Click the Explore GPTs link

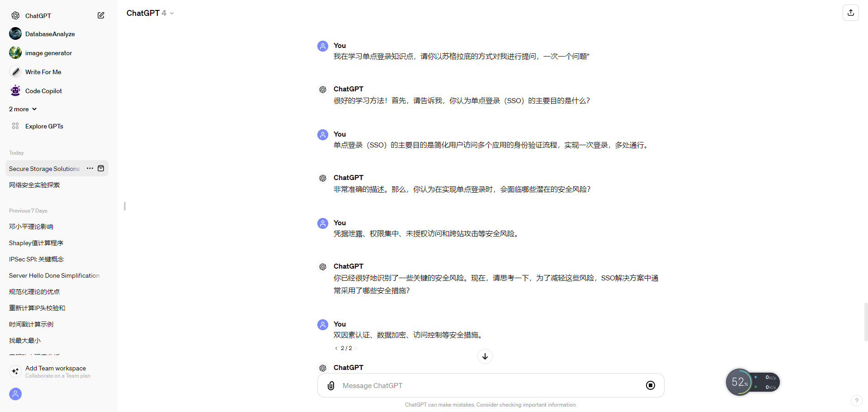click(44, 126)
